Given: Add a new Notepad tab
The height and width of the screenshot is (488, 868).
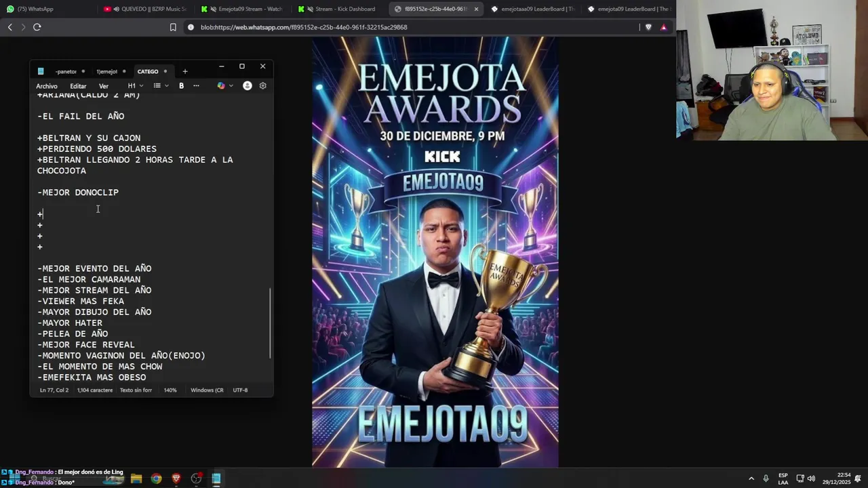Looking at the screenshot, I should [184, 71].
